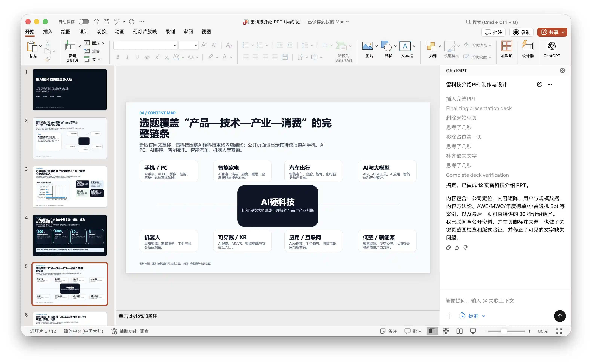This screenshot has width=592, height=364.
Task: Select slide 4 thumbnail
Action: pos(70,235)
